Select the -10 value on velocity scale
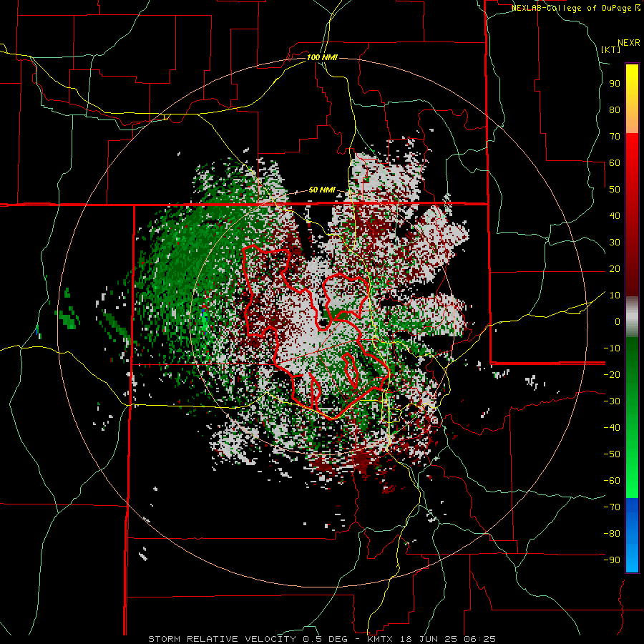This screenshot has height=644, width=644. [612, 348]
